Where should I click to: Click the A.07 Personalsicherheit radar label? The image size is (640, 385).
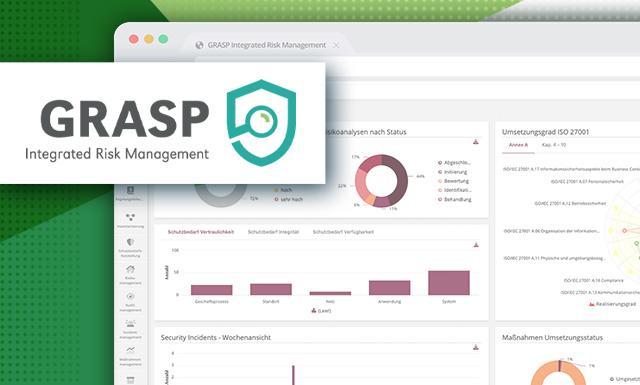[587, 182]
